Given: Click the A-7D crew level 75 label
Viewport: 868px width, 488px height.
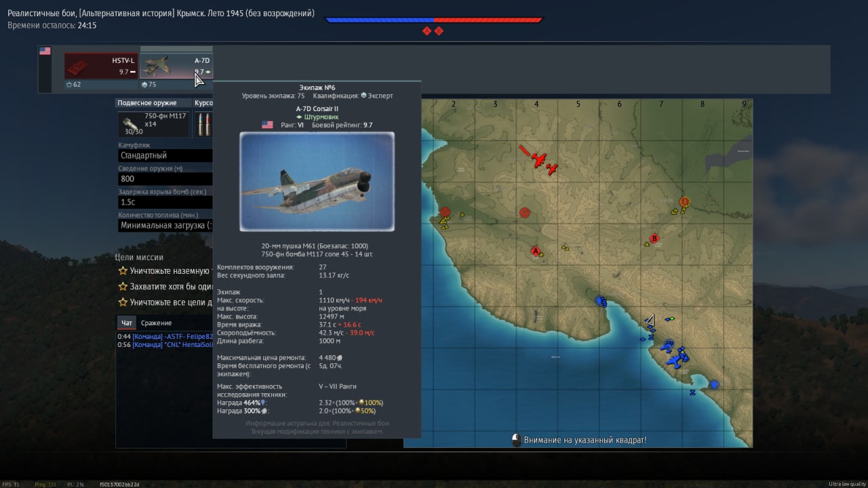Looking at the screenshot, I should pyautogui.click(x=149, y=85).
